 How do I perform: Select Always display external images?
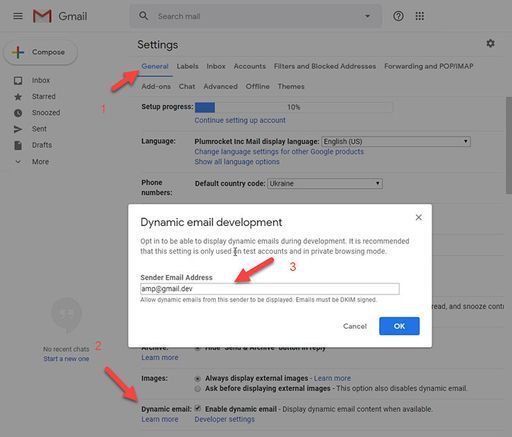coord(198,379)
